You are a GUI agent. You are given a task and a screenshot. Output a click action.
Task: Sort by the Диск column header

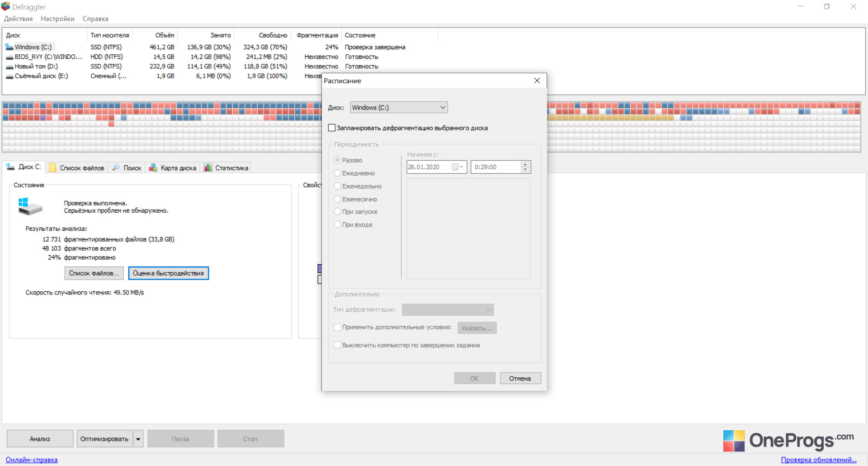click(45, 35)
